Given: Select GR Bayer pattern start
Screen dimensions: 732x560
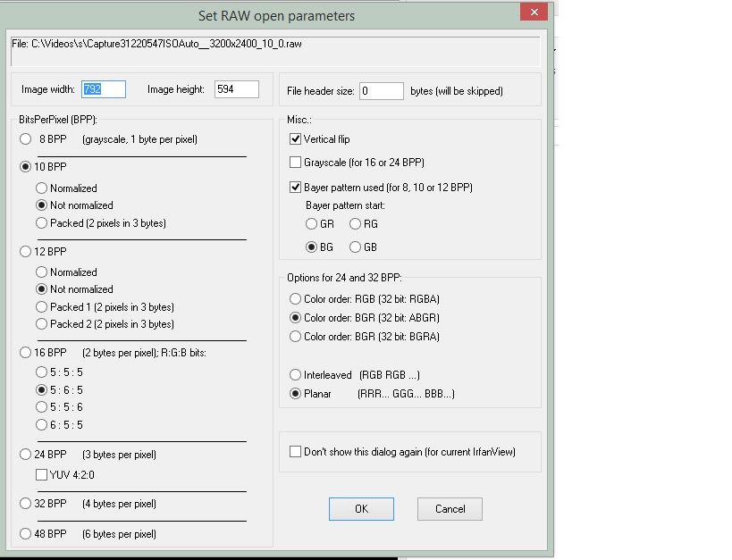Looking at the screenshot, I should pyautogui.click(x=312, y=224).
